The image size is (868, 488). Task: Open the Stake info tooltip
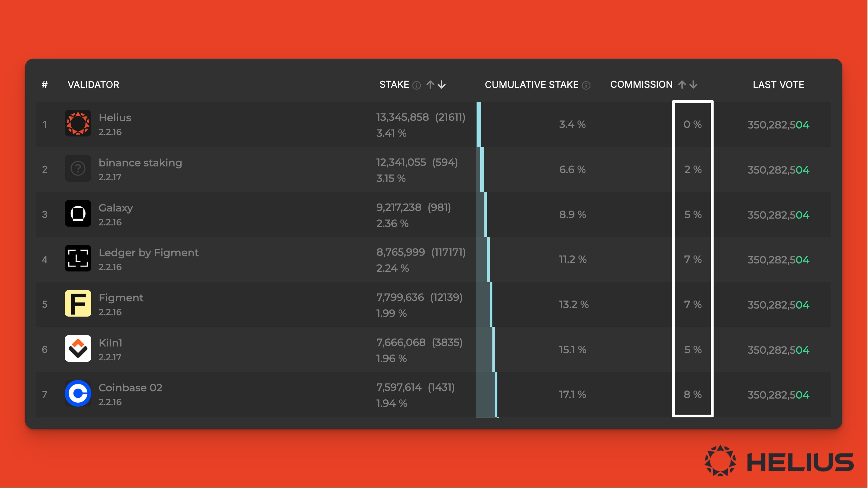click(417, 85)
